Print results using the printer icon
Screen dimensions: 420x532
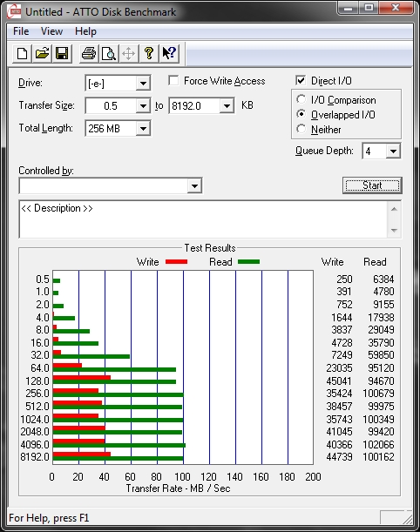click(x=89, y=53)
